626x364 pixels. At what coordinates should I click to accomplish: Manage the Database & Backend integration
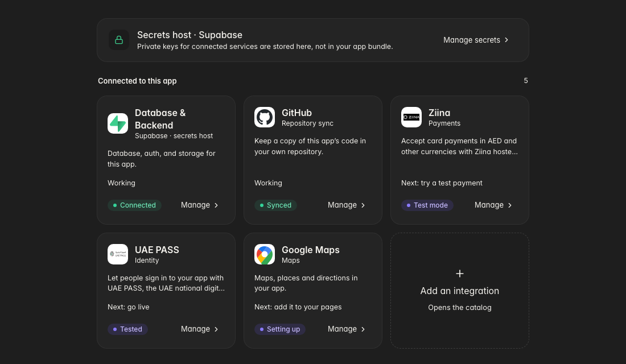pos(200,205)
